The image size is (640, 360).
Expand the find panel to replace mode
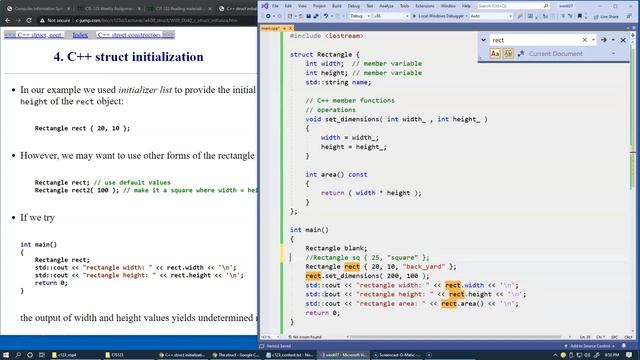(483, 40)
